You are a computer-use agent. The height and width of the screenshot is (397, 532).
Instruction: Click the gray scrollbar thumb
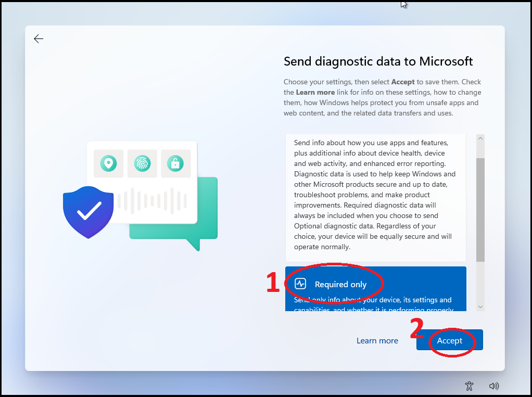(x=480, y=208)
